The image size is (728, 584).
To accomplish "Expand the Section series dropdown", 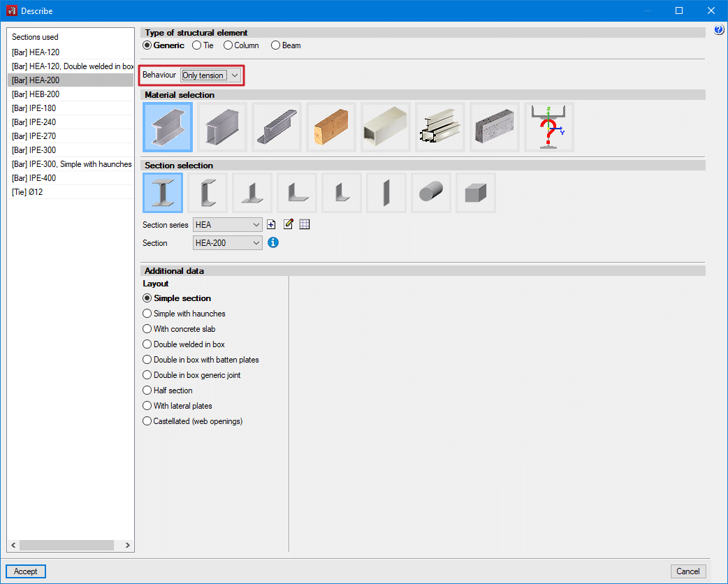I will pos(227,225).
